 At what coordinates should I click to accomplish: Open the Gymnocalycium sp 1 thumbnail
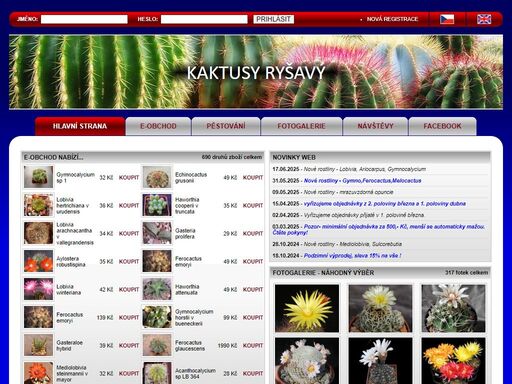tap(38, 177)
